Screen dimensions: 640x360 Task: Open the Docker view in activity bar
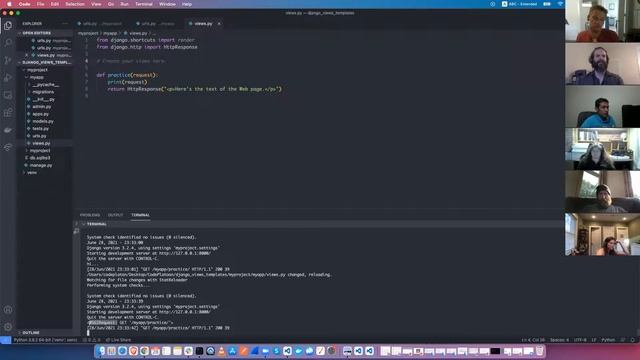(8, 130)
